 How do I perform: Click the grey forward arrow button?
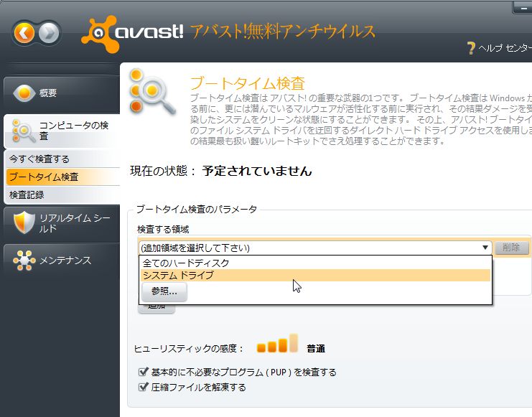[x=49, y=33]
